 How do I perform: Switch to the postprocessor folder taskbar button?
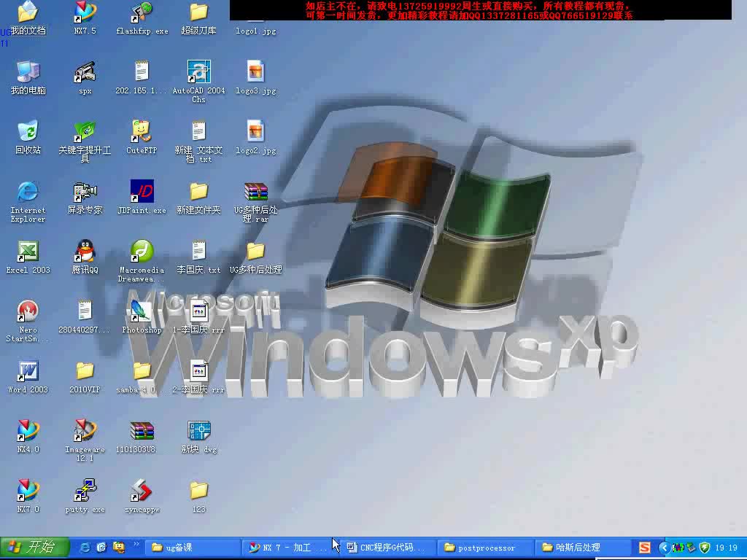(x=484, y=547)
